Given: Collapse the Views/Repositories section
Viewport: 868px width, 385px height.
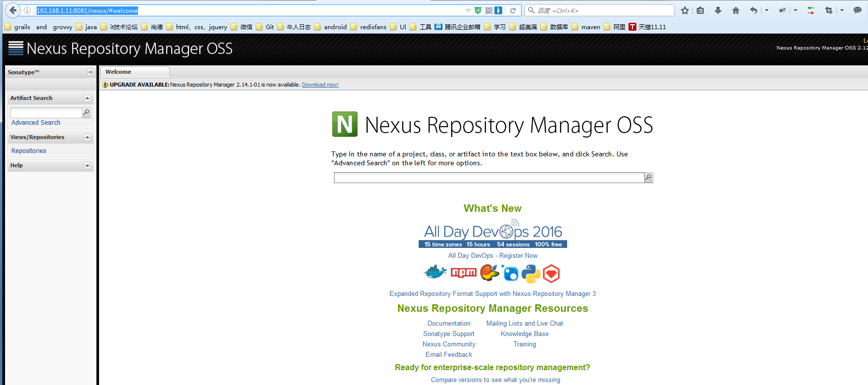Looking at the screenshot, I should click(87, 137).
